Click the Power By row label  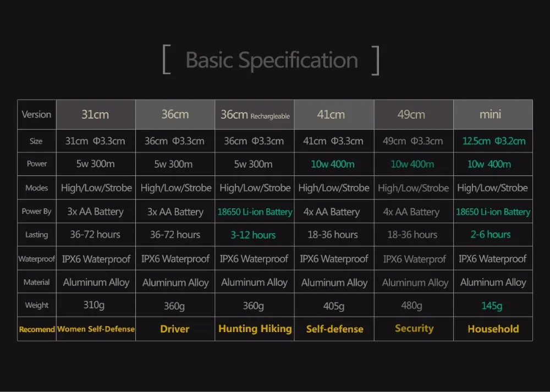[x=36, y=212]
